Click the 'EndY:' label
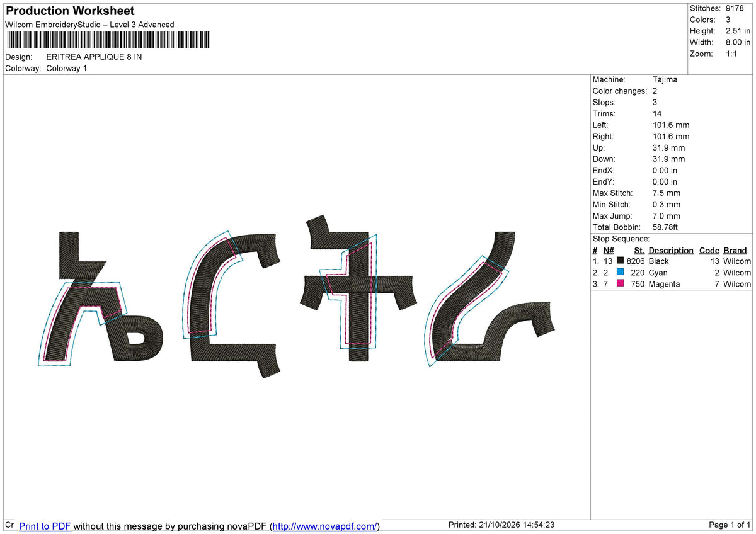This screenshot has width=756, height=534. (604, 182)
